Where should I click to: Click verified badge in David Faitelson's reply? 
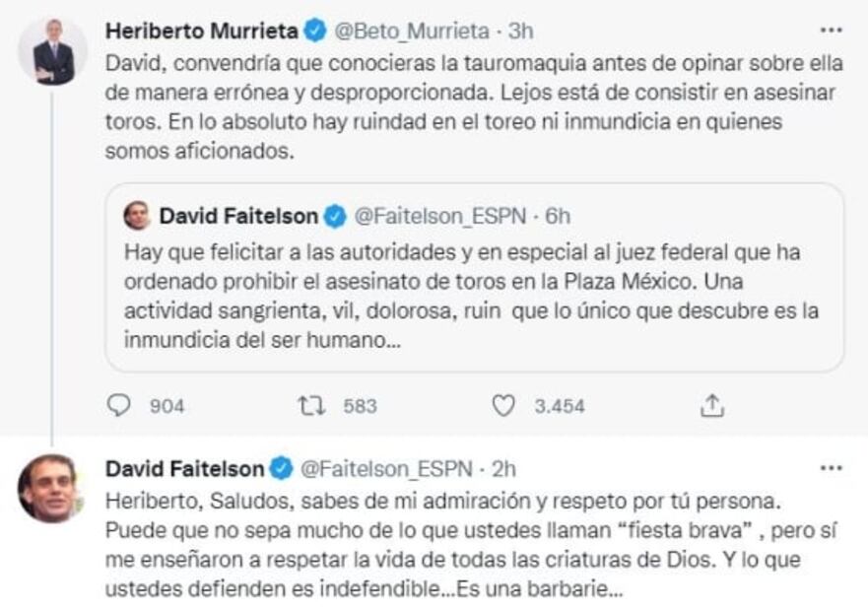[281, 468]
